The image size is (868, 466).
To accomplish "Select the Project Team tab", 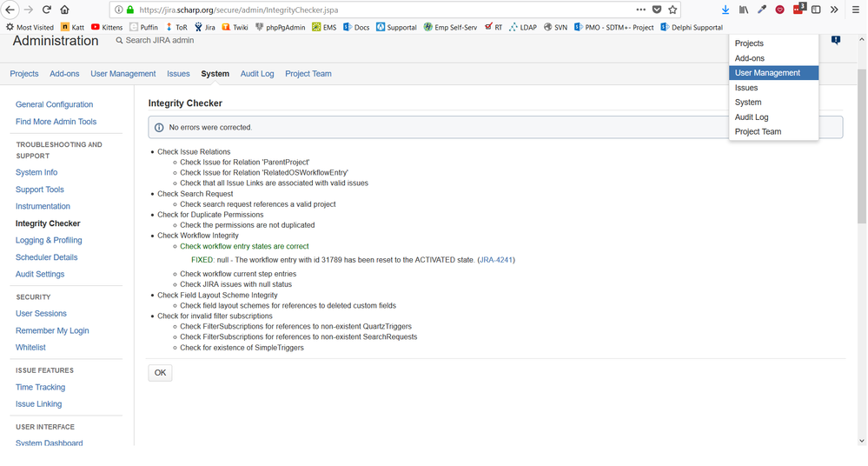I will pos(308,74).
